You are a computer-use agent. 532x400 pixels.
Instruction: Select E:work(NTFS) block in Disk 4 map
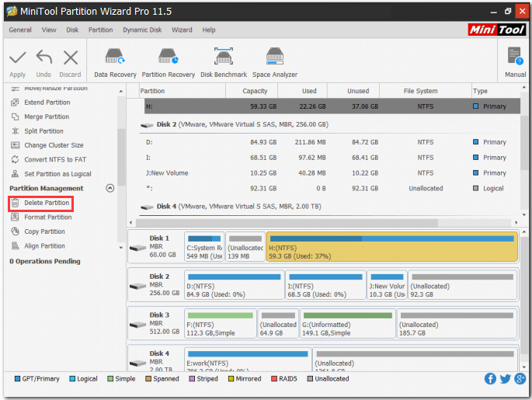(x=248, y=359)
